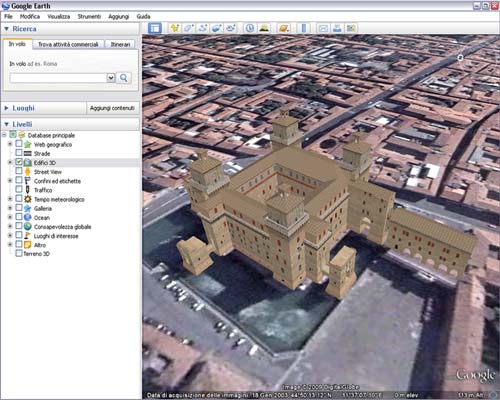This screenshot has width=500, height=400.
Task: Open the File menu
Action: tap(8, 16)
